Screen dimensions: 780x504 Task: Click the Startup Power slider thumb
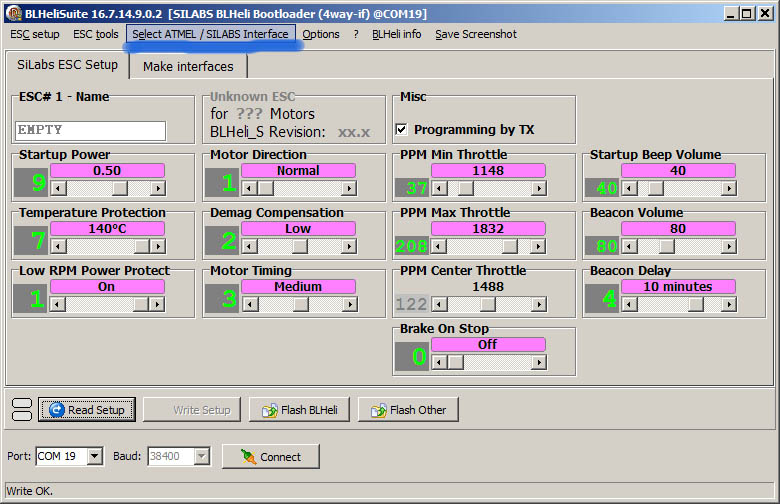[x=120, y=188]
